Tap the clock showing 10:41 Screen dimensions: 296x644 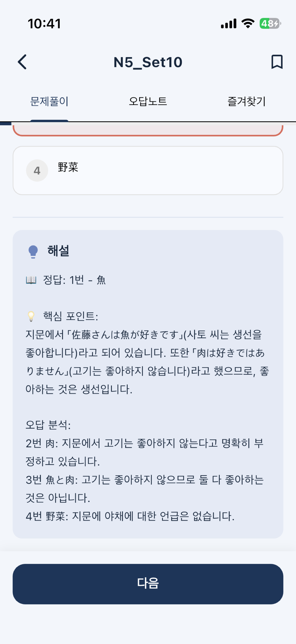[x=44, y=24]
